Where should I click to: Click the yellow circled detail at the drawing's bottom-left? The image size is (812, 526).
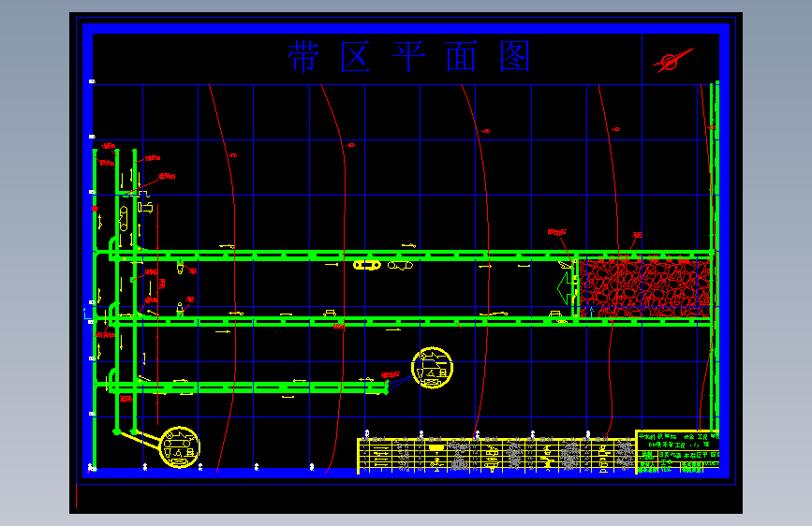click(180, 447)
